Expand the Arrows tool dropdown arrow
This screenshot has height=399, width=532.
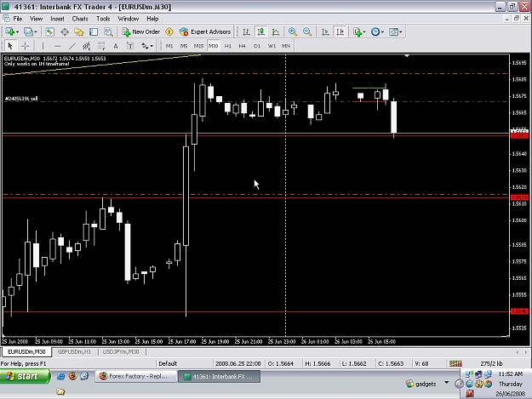tap(152, 46)
